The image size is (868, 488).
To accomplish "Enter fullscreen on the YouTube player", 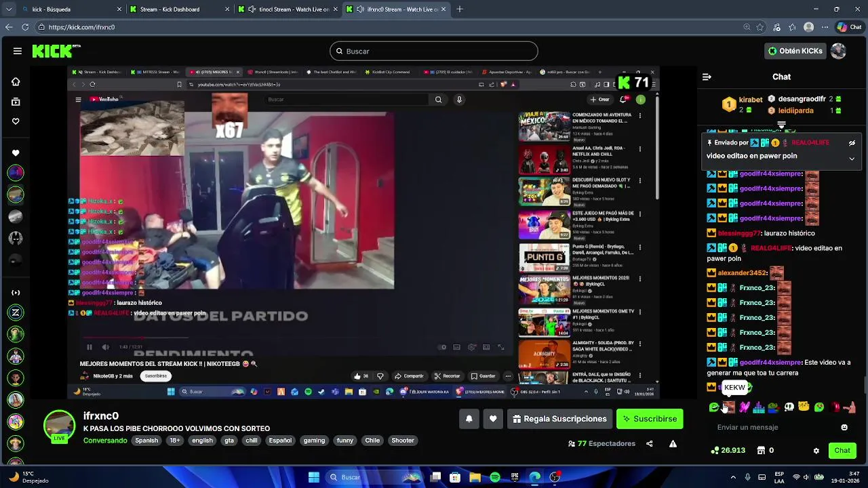I will coord(501,347).
